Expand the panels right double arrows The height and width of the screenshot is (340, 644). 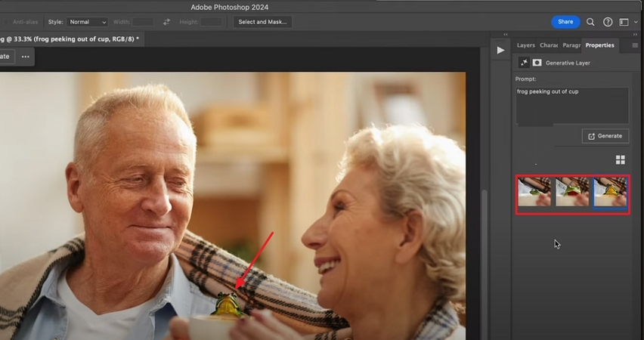click(x=636, y=35)
